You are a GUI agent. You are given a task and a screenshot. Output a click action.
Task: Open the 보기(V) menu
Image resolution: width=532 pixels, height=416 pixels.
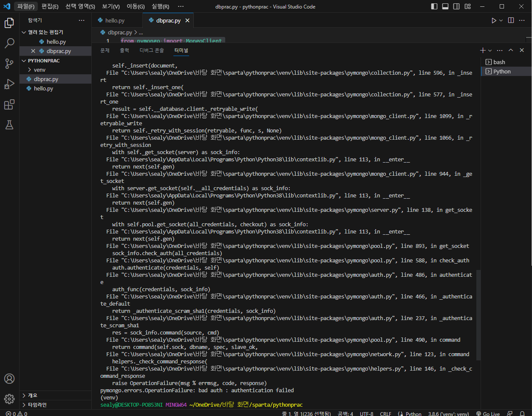pos(111,6)
